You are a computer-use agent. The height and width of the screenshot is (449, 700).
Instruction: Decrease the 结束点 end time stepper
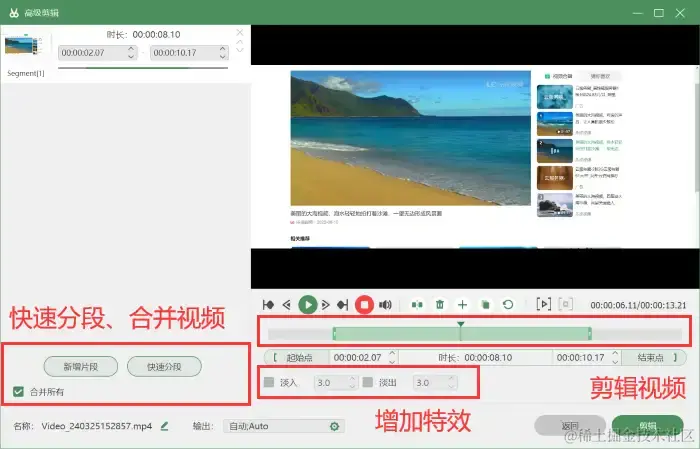615,361
